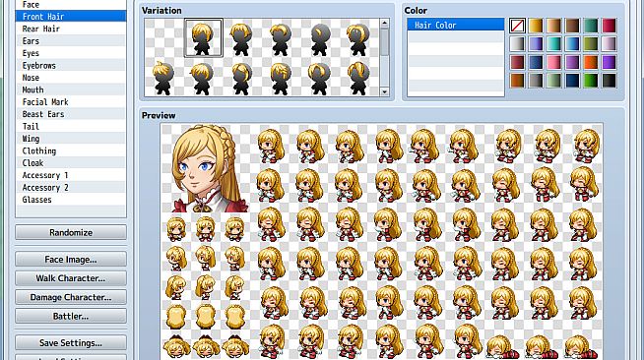The width and height of the screenshot is (644, 360).
Task: Choose the turquoise cyan swatch
Action: click(553, 44)
